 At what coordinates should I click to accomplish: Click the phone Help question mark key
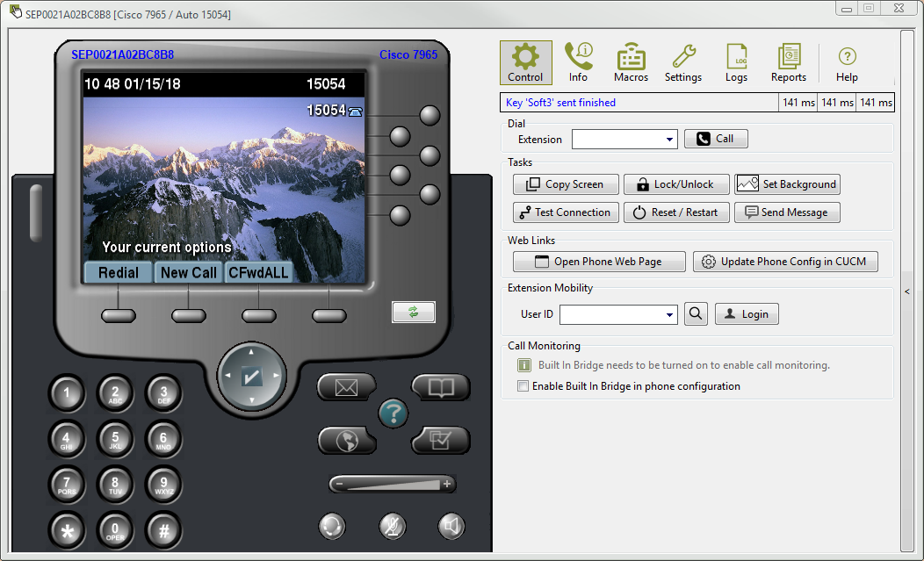393,414
